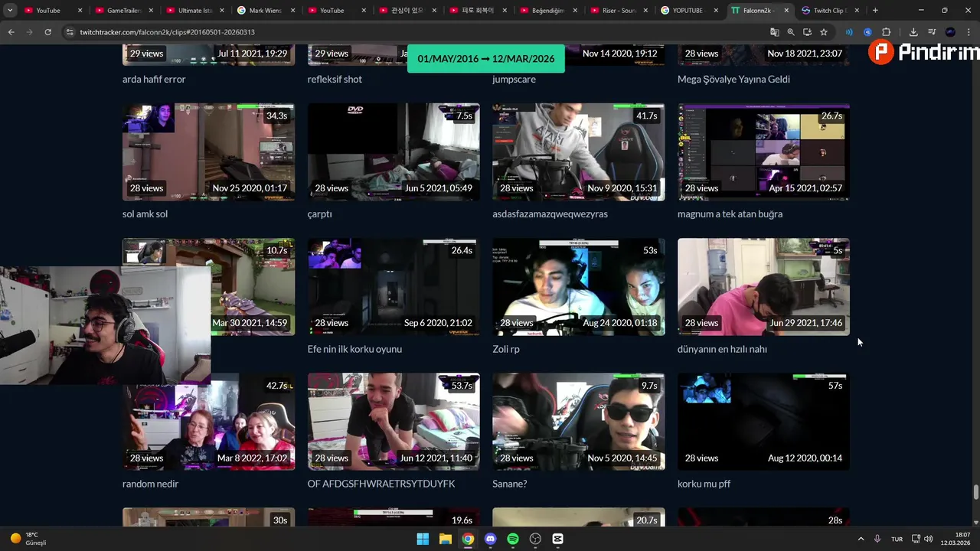Switch to the YOPUTUBE tab
This screenshot has width=980, height=551.
[689, 11]
